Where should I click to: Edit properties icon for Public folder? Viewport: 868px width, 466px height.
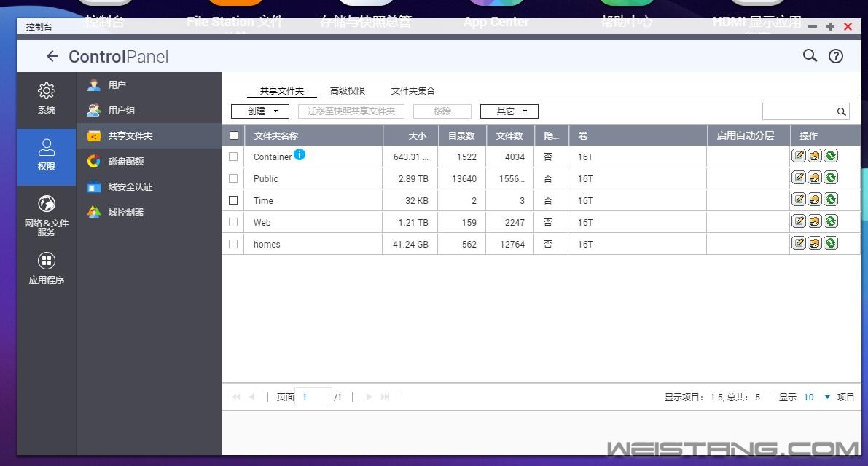point(799,178)
